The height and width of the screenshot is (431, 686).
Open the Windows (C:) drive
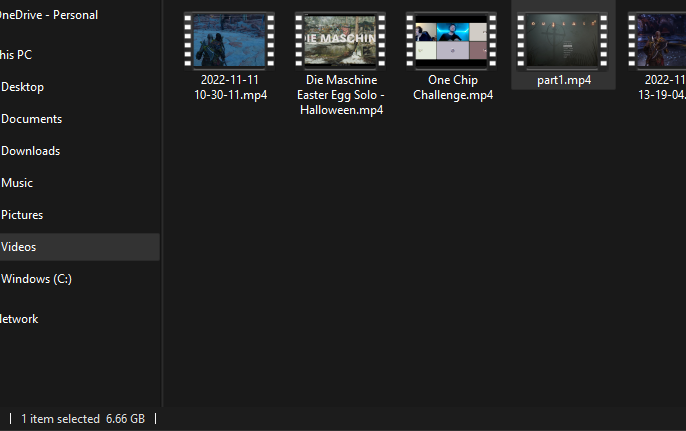[36, 279]
